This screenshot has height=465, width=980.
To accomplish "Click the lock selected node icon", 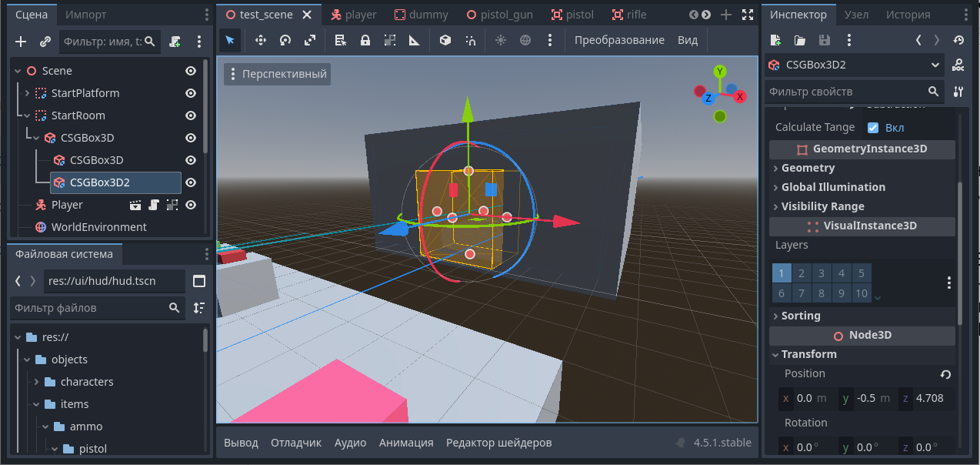I will pos(365,40).
